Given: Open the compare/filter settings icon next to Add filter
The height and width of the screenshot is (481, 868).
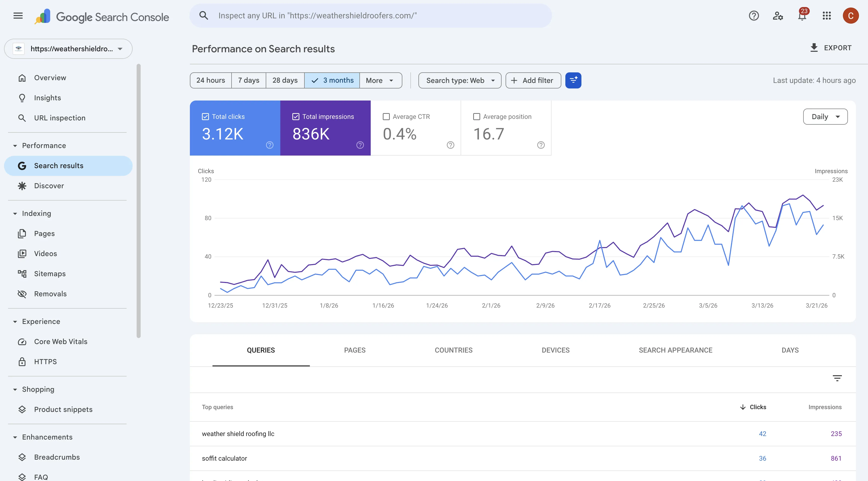Looking at the screenshot, I should tap(573, 80).
